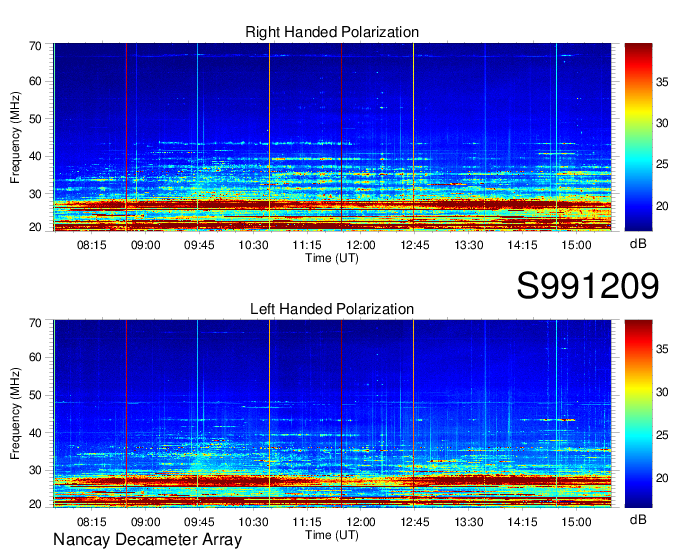Click the 50 MHz tick of Right Handed plot
680x552 pixels.
36,119
